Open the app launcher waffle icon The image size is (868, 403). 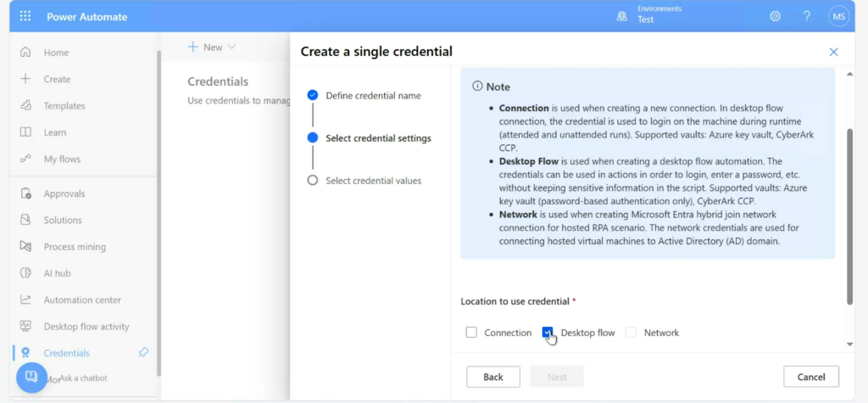click(25, 16)
